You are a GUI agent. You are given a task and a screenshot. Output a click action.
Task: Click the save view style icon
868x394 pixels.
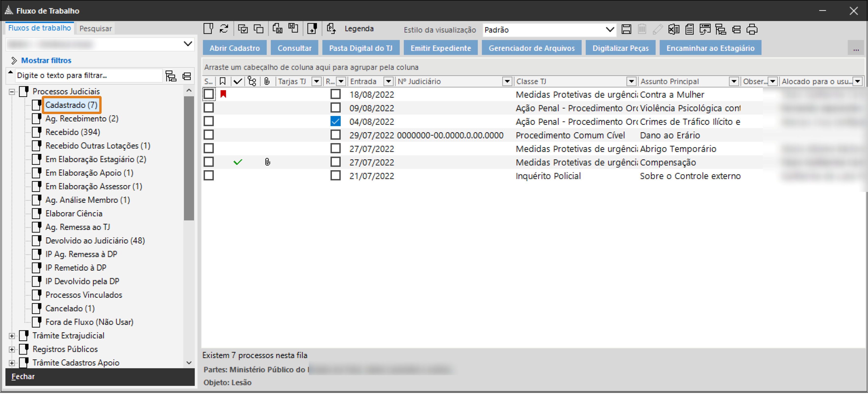627,30
